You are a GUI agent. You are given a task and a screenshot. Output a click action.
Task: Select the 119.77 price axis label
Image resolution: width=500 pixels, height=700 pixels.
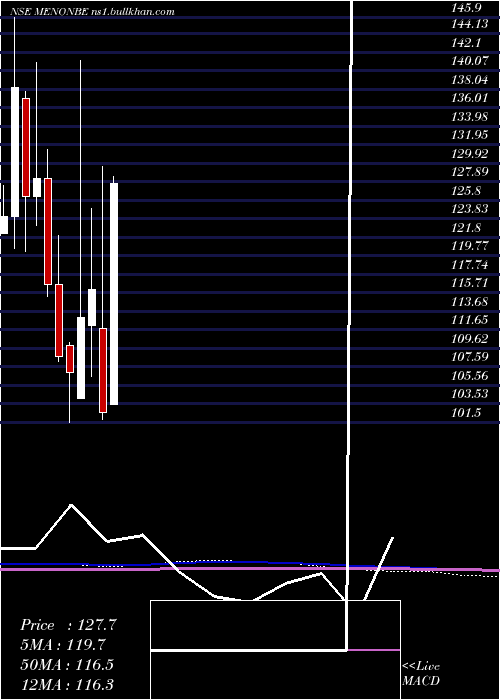(470, 246)
